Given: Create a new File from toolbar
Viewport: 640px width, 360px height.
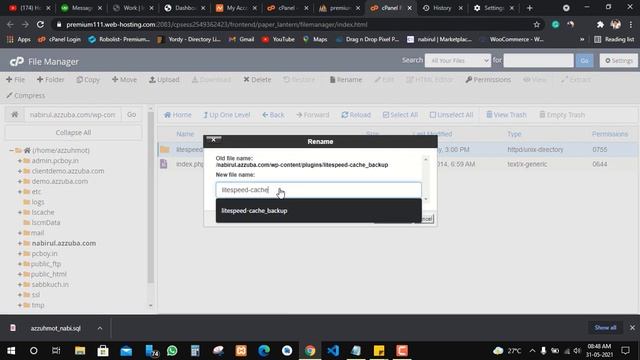Looking at the screenshot, I should coord(16,80).
